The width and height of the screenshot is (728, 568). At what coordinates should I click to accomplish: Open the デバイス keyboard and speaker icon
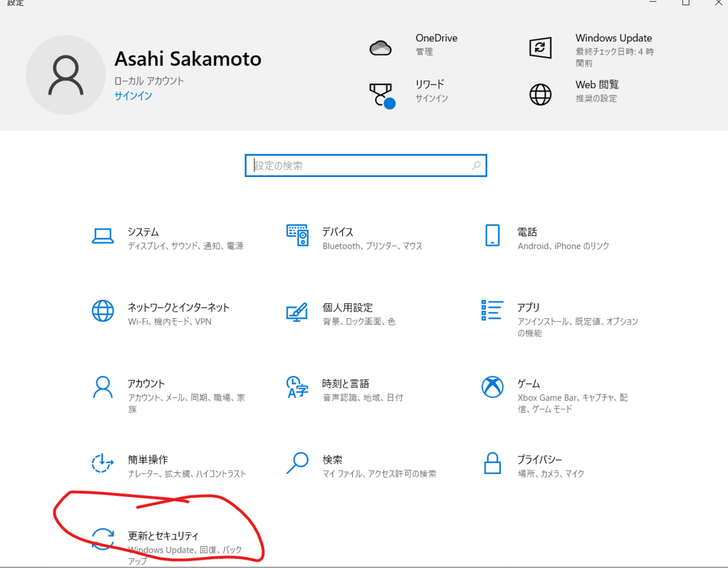click(298, 235)
